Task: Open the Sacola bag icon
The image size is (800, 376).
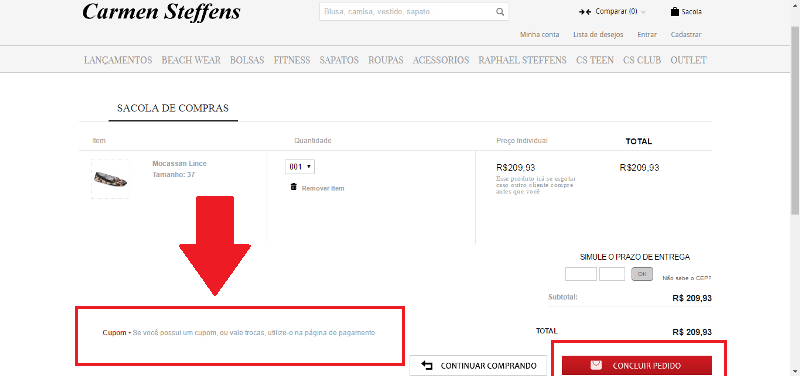Action: point(674,11)
